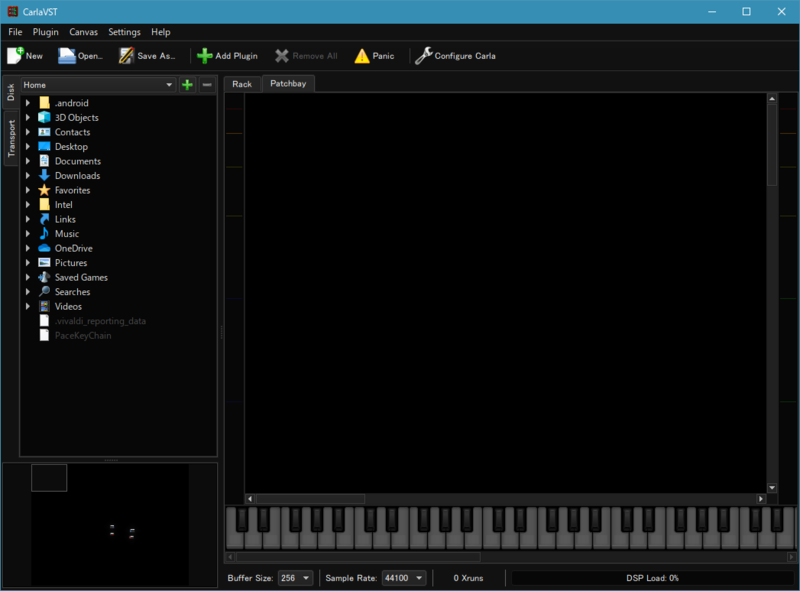
Task: Click the Saved Games icon
Action: pos(44,277)
